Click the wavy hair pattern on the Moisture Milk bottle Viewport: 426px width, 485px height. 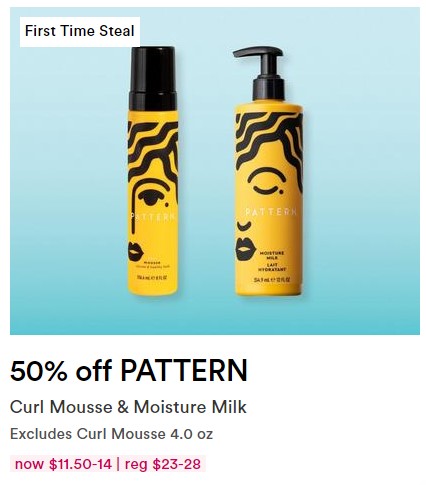(269, 140)
